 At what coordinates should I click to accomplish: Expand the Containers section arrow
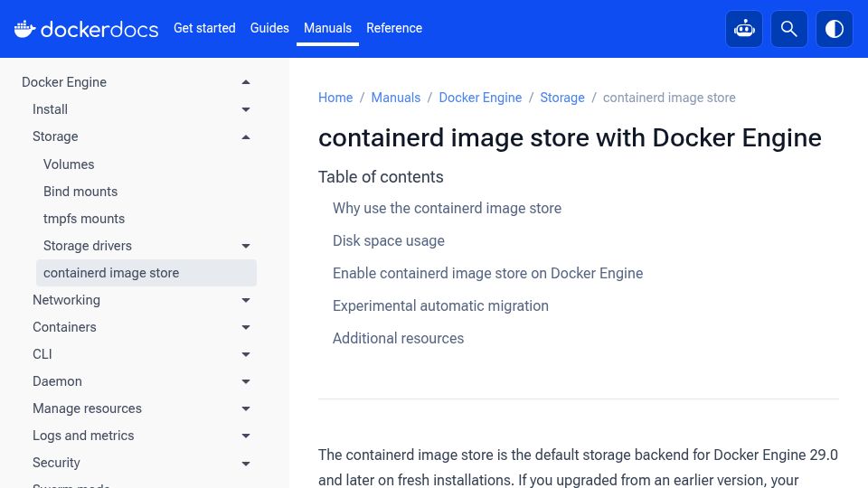(246, 327)
